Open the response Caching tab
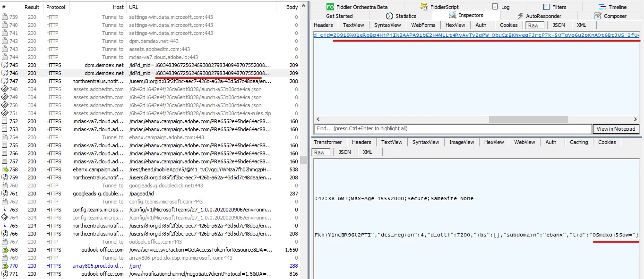Screen dimensions: 644x279 pos(579,142)
